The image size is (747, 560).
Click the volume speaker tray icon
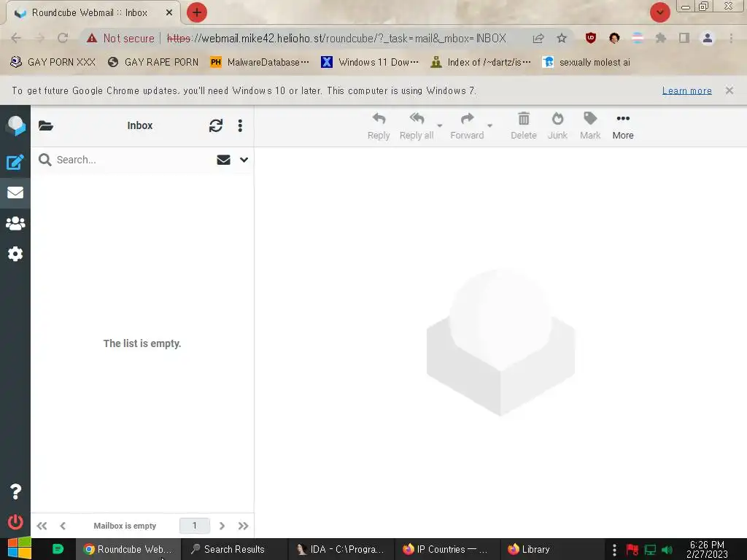[667, 550]
